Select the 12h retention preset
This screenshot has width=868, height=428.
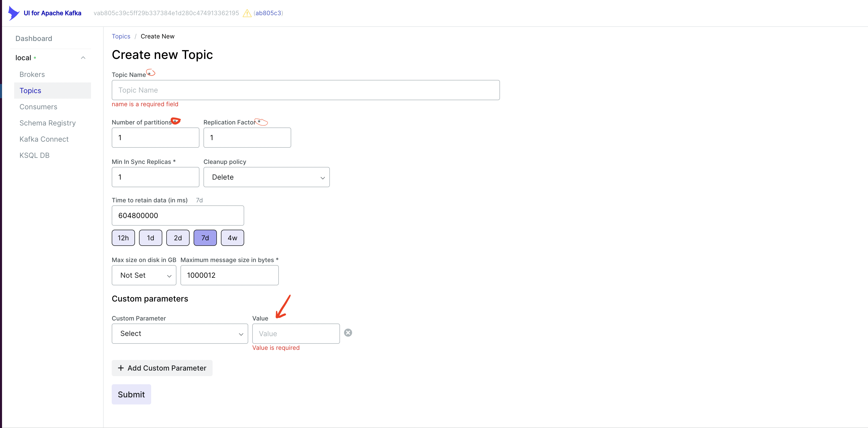(123, 238)
